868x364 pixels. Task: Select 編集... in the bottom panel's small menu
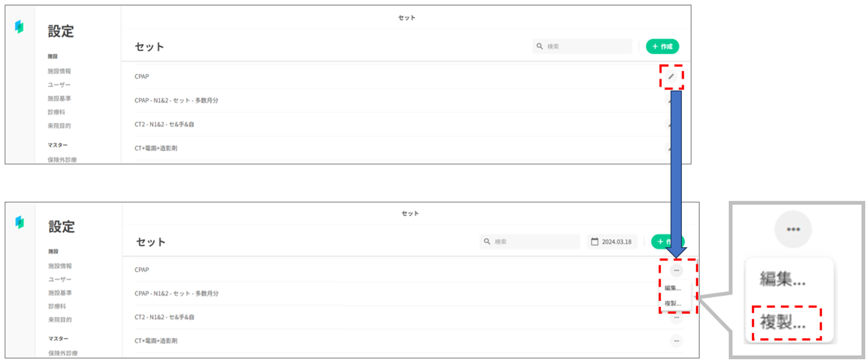[x=673, y=288]
